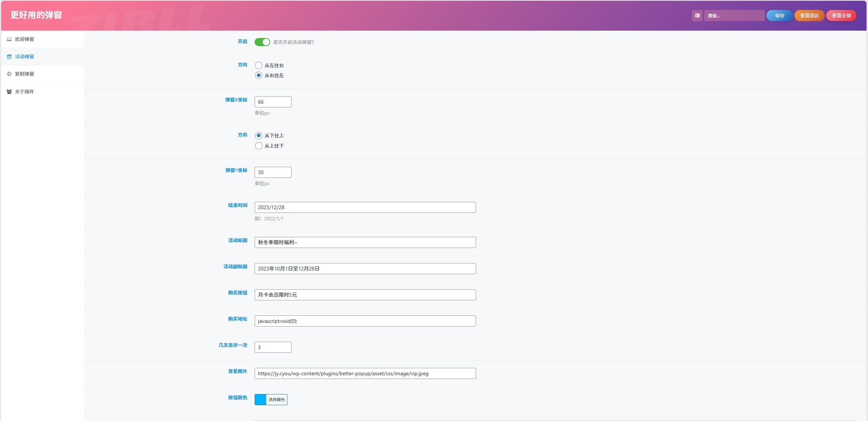Focus the 搜索 input field

click(x=734, y=15)
